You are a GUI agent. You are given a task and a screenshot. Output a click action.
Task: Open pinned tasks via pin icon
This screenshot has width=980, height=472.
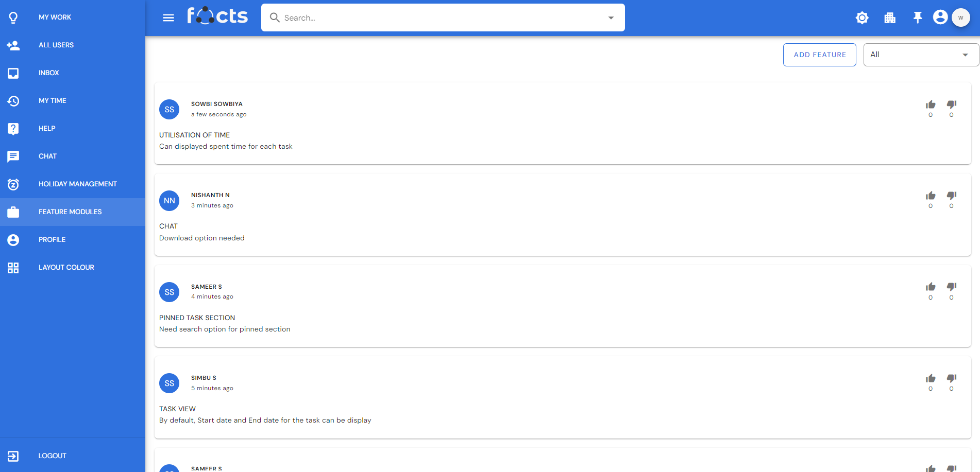(918, 18)
